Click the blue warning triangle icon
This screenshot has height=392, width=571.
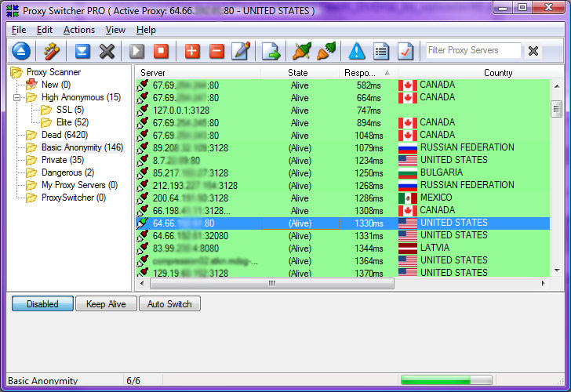tap(357, 51)
